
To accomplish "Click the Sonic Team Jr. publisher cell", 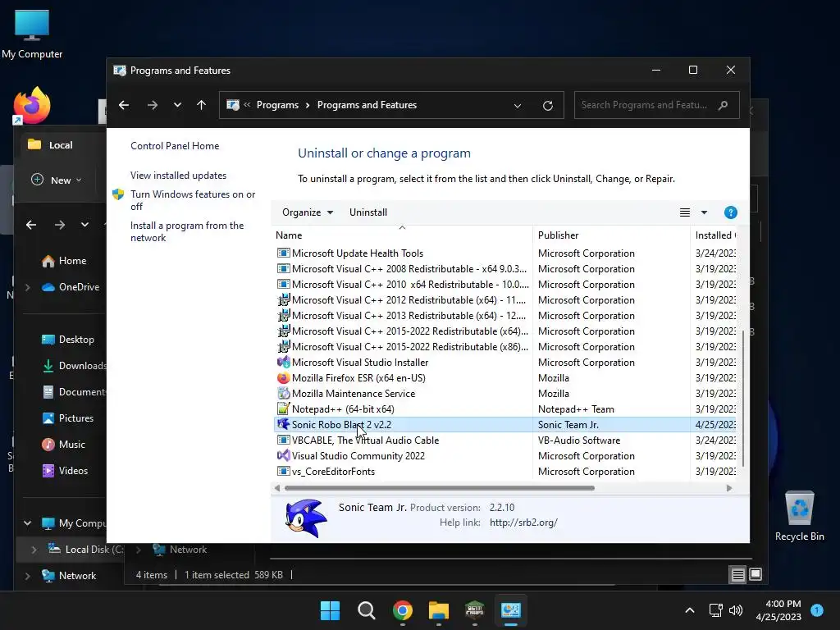I will click(x=568, y=425).
